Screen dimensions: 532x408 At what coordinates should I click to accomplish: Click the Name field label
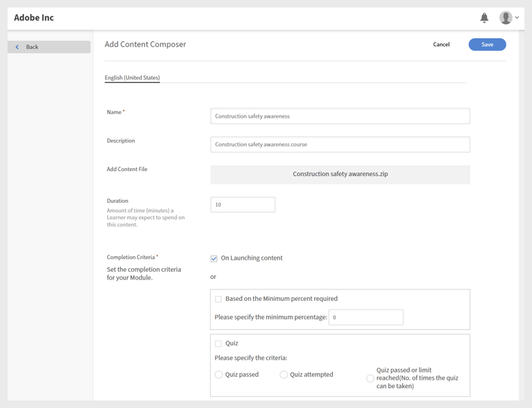114,112
